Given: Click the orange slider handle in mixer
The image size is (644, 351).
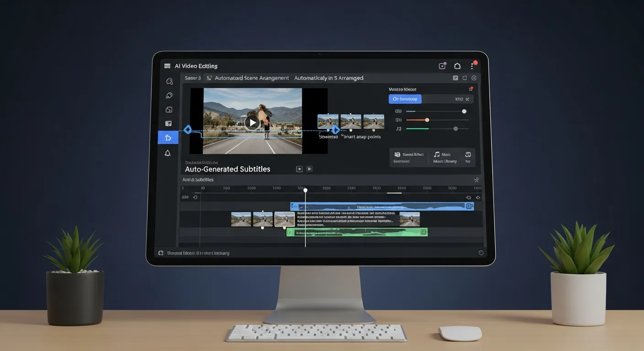Looking at the screenshot, I should pos(427,120).
